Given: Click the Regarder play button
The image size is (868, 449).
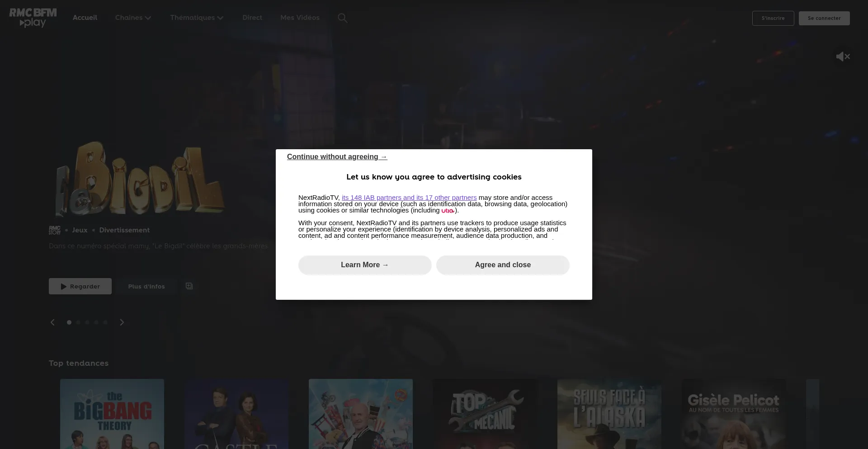Looking at the screenshot, I should [80, 286].
